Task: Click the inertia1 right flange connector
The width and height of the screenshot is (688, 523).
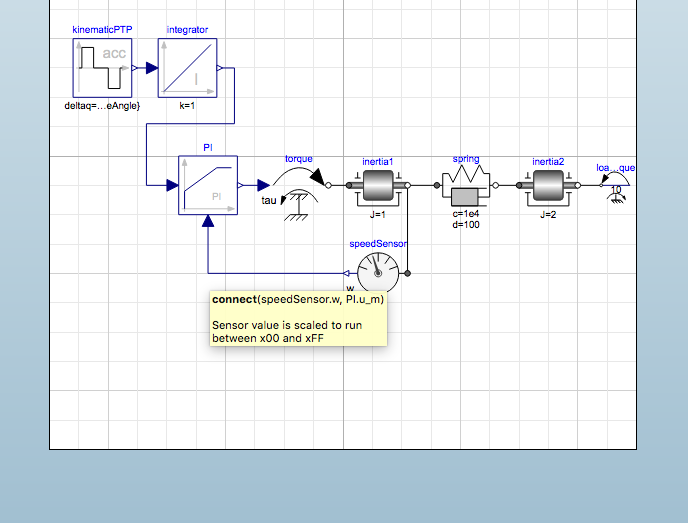Action: [408, 185]
